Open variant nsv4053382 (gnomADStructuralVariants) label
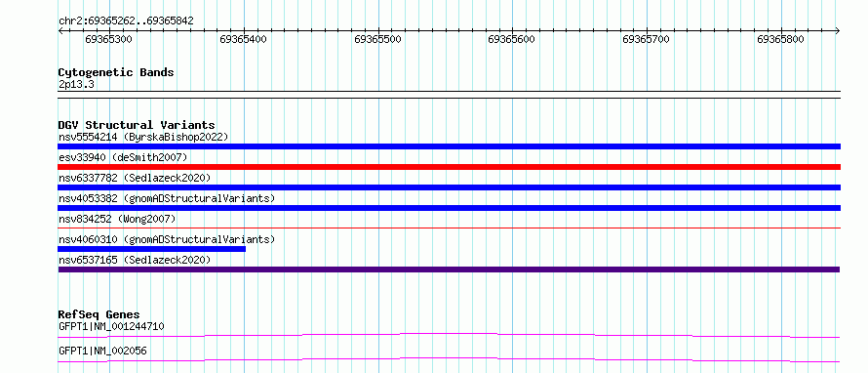 coord(167,198)
